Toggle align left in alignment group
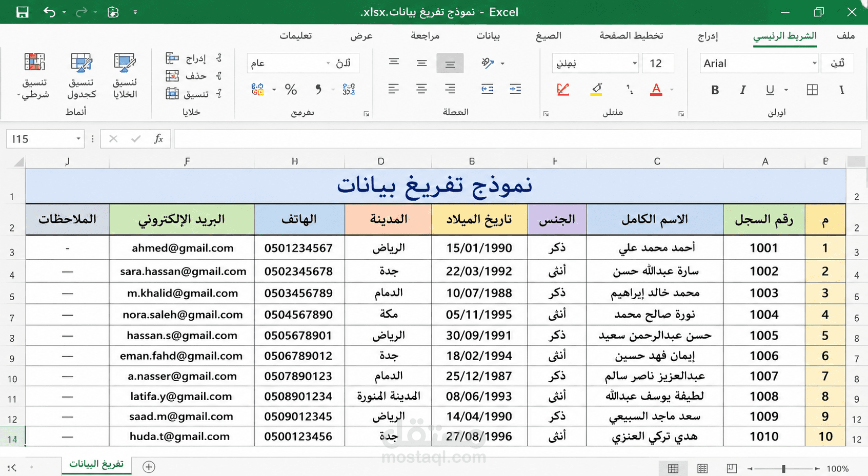 pos(394,89)
